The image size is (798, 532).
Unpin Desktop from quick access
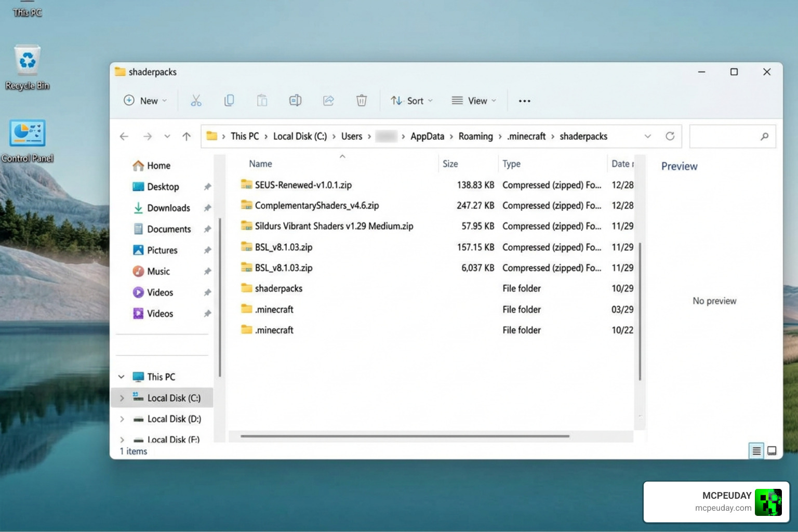coord(207,187)
